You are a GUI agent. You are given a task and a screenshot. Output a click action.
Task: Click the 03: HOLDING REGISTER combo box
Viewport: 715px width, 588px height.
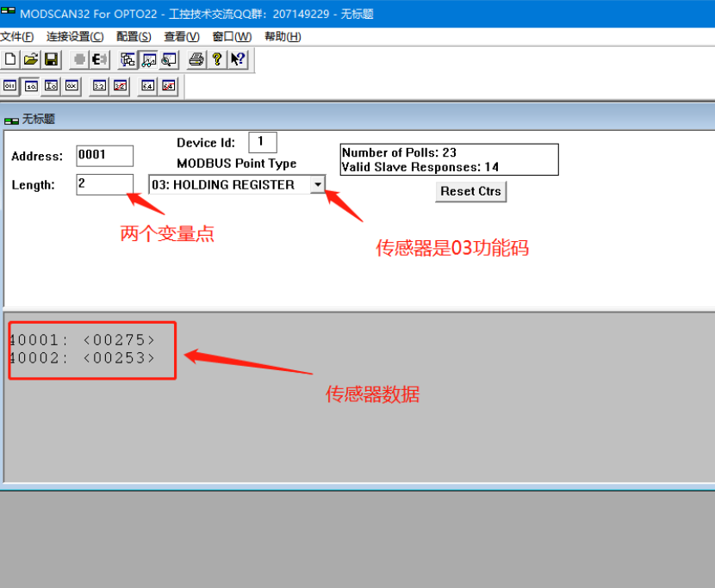[228, 184]
